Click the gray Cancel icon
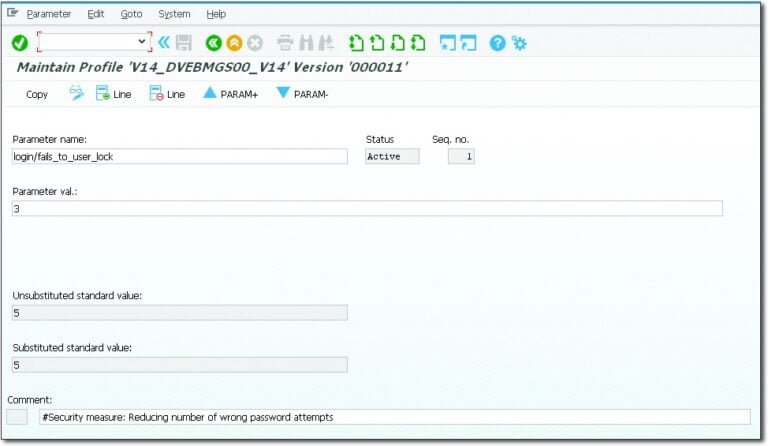Image resolution: width=768 pixels, height=446 pixels. pyautogui.click(x=255, y=43)
